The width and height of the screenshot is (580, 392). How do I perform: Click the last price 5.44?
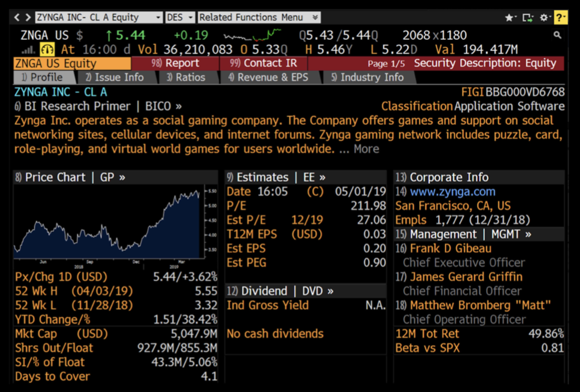(130, 35)
